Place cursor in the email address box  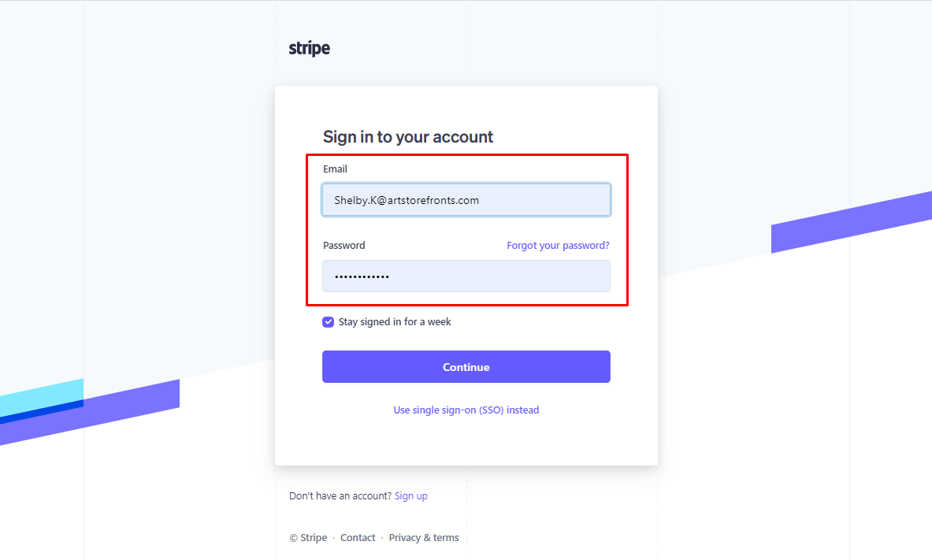[x=466, y=199]
